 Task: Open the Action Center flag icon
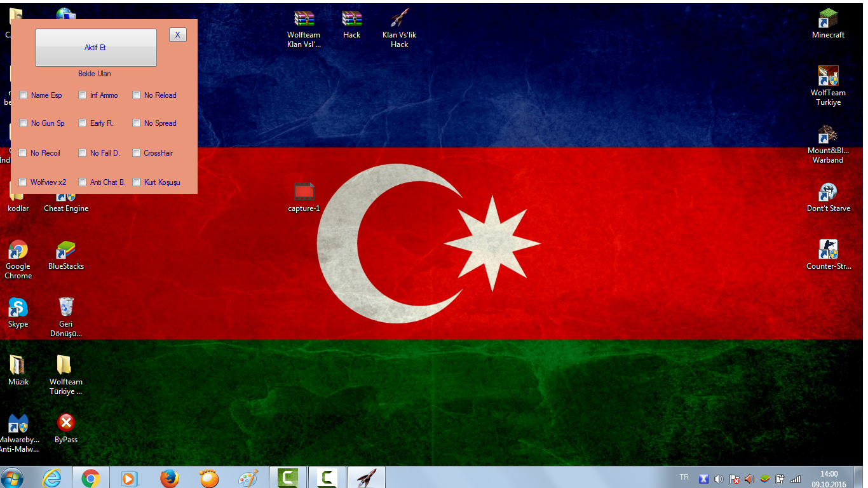click(x=735, y=479)
